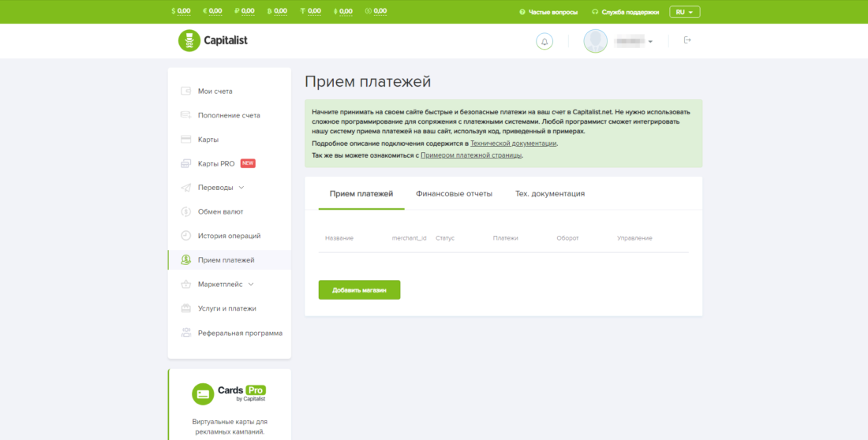Click Обмен валют currency icon
868x440 pixels.
tap(185, 211)
